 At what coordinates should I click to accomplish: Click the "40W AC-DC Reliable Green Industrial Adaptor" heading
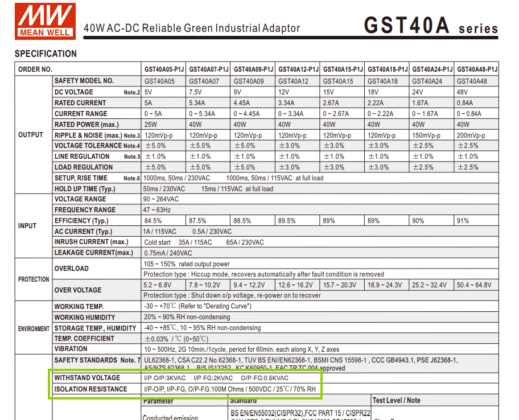[x=192, y=28]
